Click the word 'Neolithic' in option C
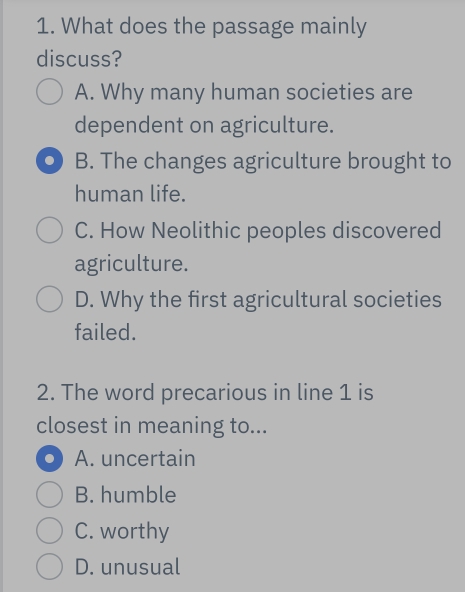Viewport: 465px width, 592px height. click(196, 230)
